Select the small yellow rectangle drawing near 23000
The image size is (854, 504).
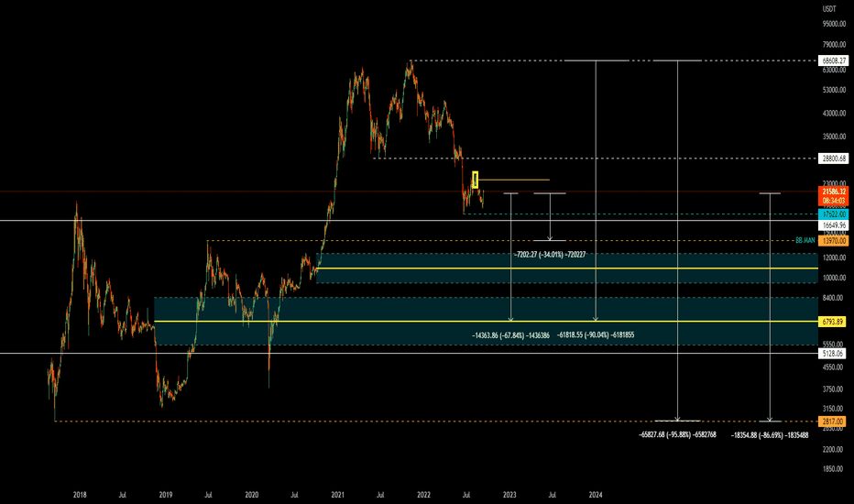475,180
